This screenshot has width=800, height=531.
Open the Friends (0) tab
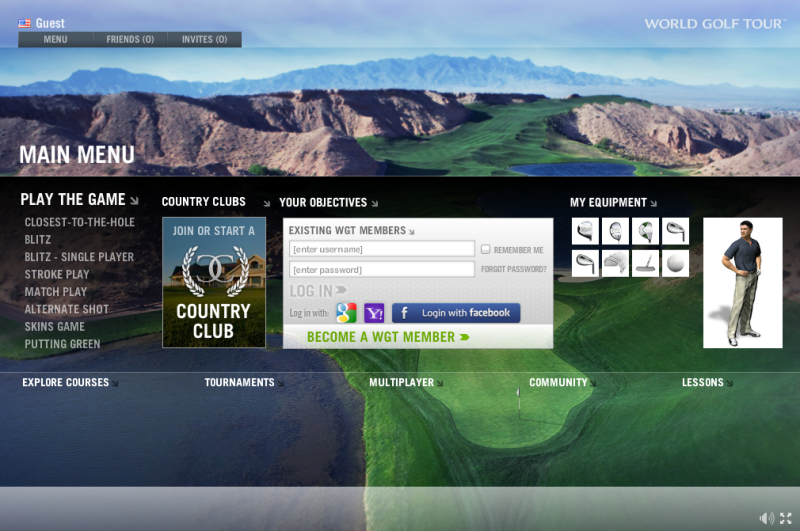pyautogui.click(x=130, y=39)
